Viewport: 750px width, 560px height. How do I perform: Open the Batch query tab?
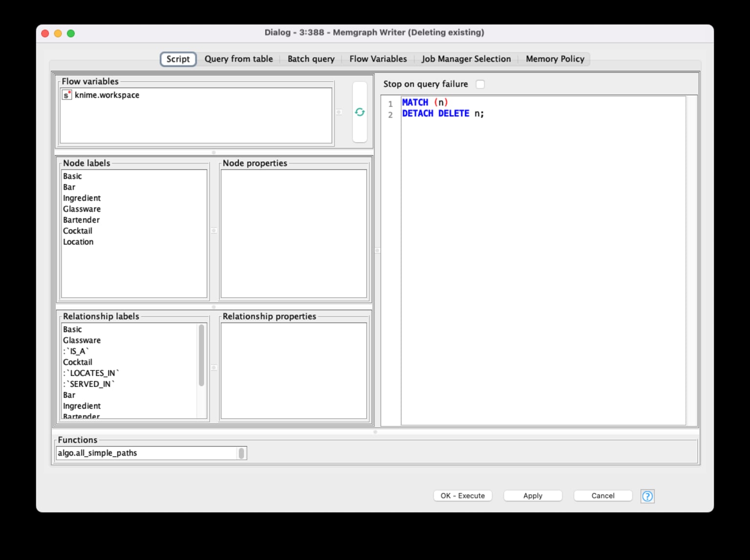[311, 59]
